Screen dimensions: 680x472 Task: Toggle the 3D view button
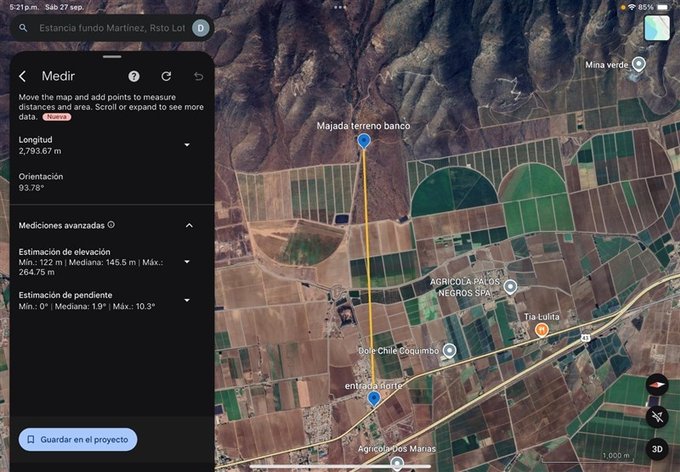point(656,447)
